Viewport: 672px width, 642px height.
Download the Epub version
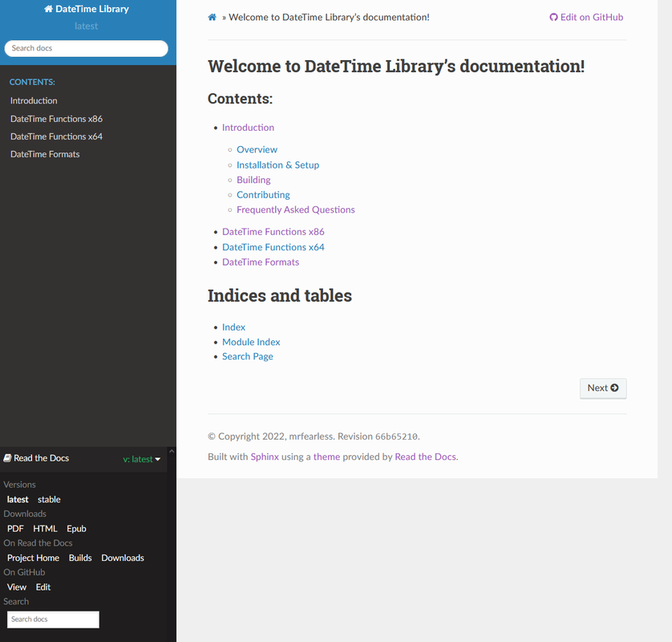pos(76,529)
